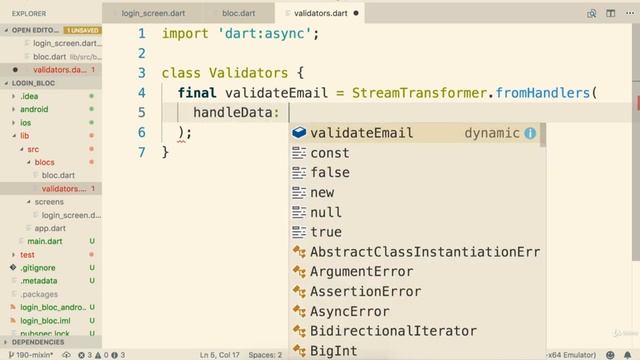Open the login_screen.dart editor tab
This screenshot has height=360, width=640.
coord(153,13)
